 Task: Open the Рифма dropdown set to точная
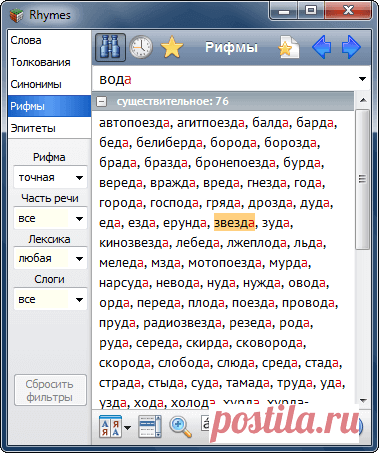tap(50, 177)
